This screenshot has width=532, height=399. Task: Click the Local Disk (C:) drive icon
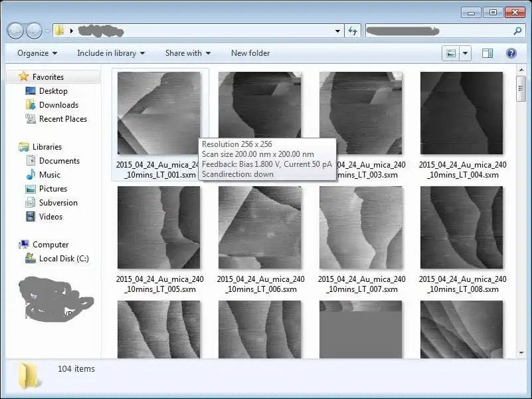point(31,258)
